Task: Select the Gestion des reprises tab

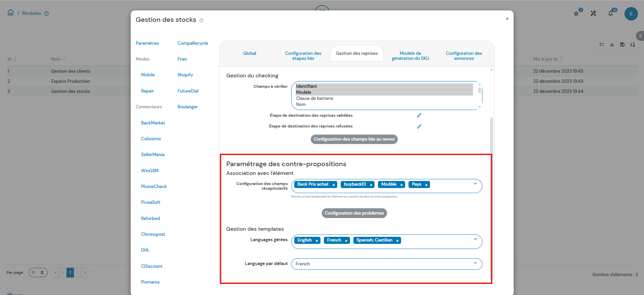Action: click(x=357, y=53)
